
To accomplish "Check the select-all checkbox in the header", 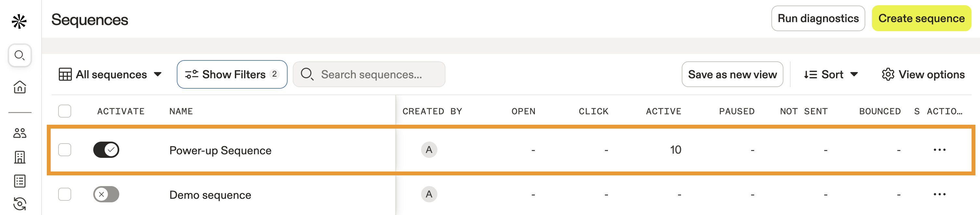I will (x=64, y=111).
